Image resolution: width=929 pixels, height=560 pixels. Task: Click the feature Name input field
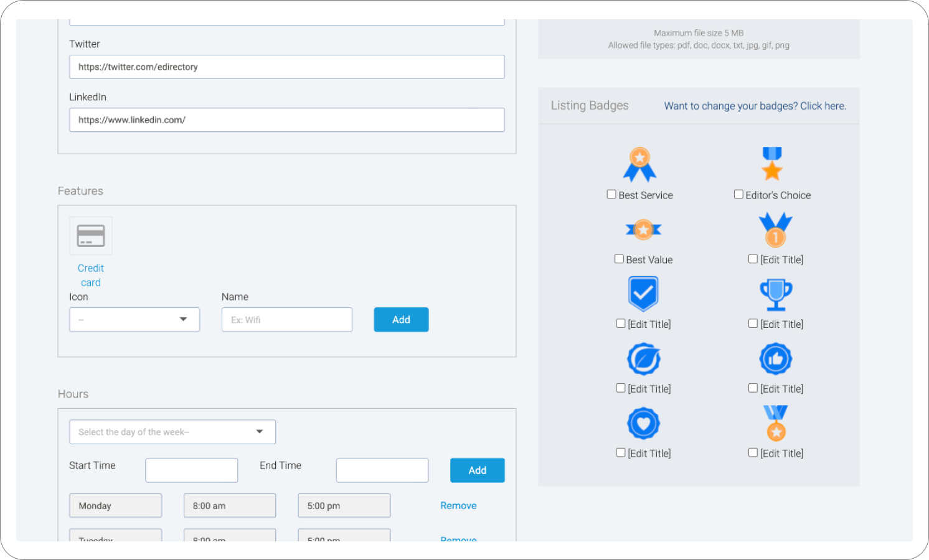[286, 320]
